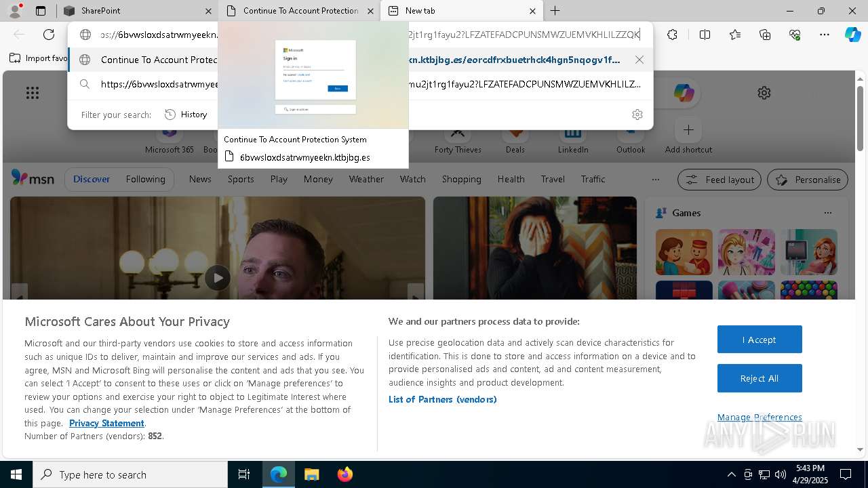Click I Accept on privacy banner
The image size is (868, 488).
(x=759, y=340)
